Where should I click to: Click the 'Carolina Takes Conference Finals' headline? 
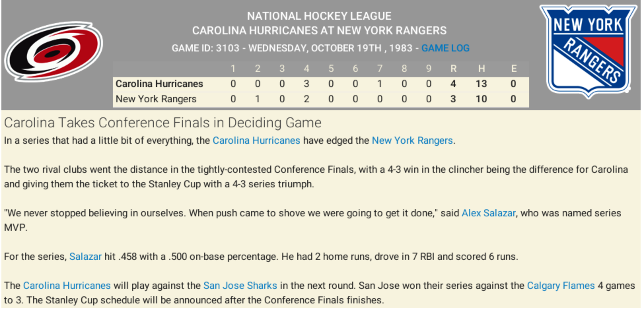coord(162,123)
